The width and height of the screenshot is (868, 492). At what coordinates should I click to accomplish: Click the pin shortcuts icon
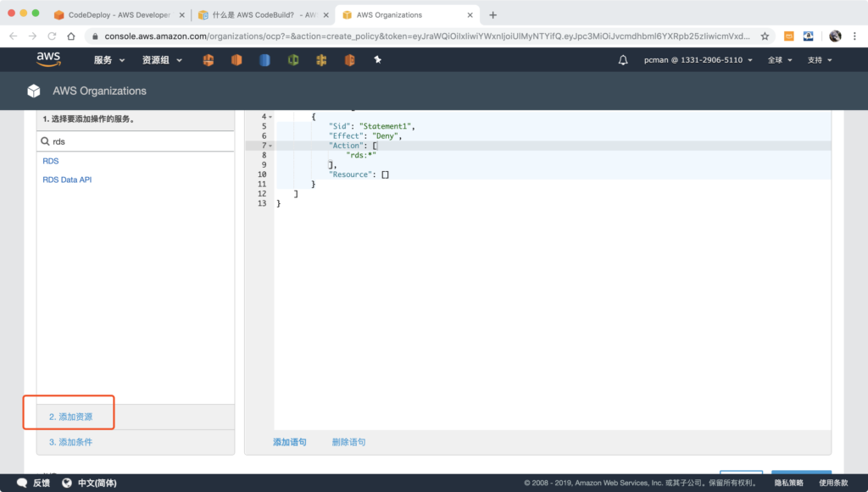point(377,60)
